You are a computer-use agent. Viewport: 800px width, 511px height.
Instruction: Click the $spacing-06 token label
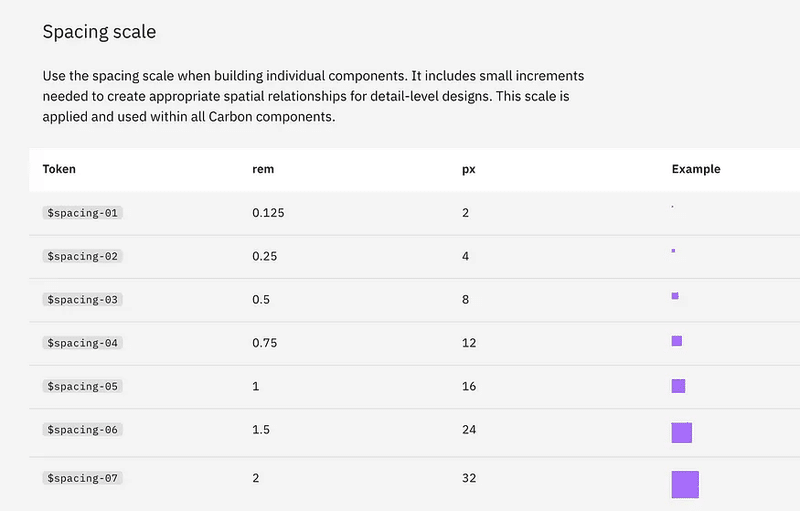[83, 429]
